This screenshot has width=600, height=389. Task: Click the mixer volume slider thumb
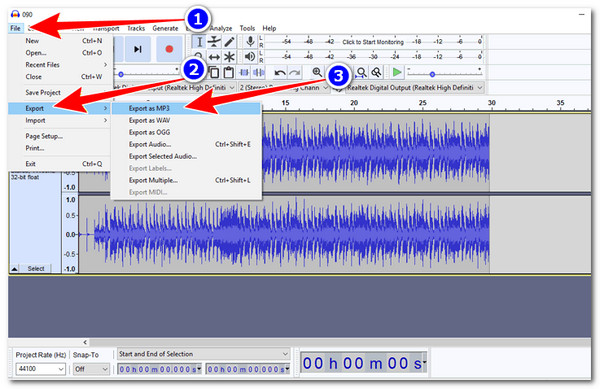pos(121,74)
